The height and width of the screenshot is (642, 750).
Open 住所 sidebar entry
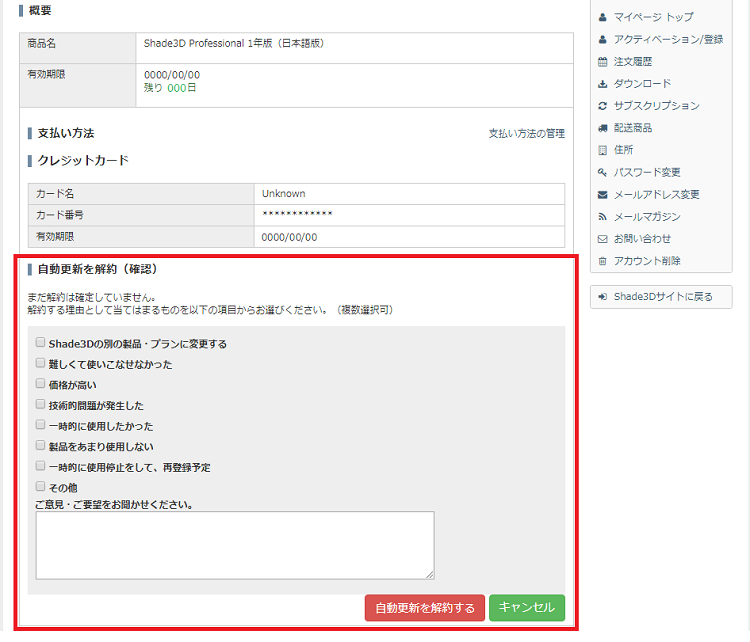click(x=623, y=150)
